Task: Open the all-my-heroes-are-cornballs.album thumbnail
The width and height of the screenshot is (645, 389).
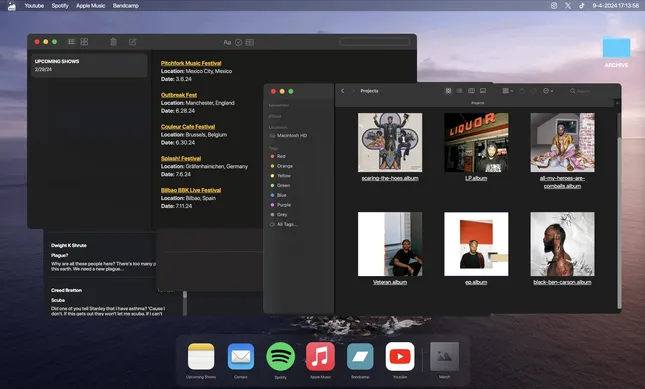Action: click(562, 143)
